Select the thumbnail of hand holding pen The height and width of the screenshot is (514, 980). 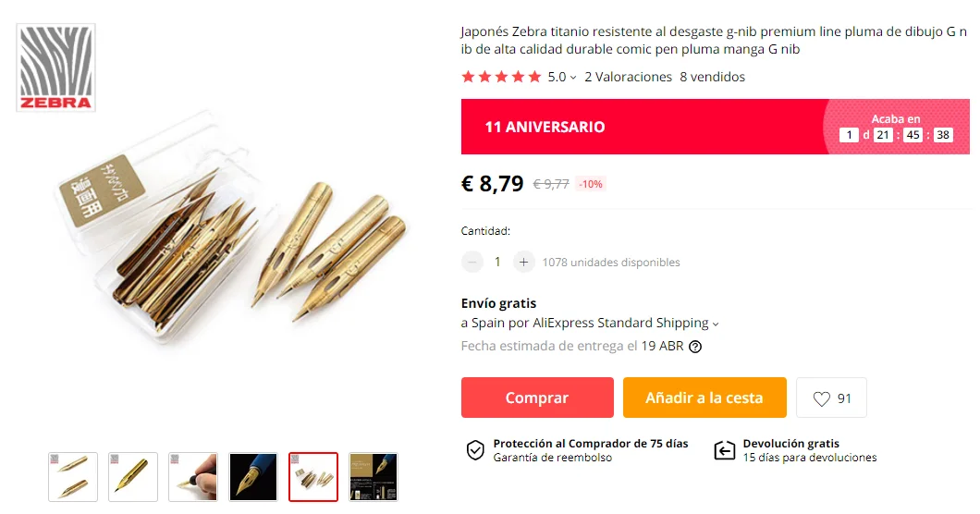(193, 477)
